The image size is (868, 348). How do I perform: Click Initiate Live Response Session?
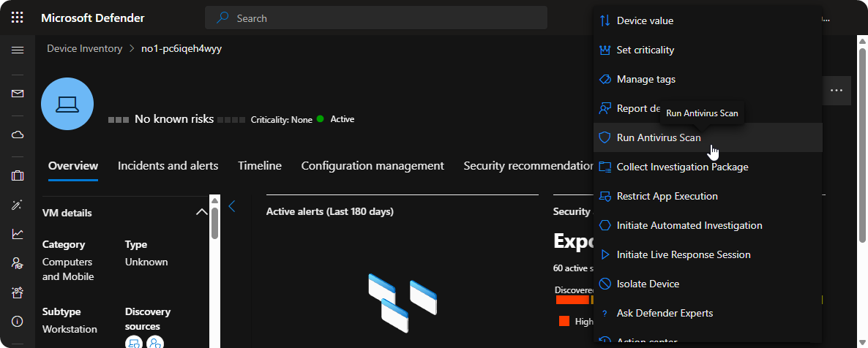click(684, 254)
